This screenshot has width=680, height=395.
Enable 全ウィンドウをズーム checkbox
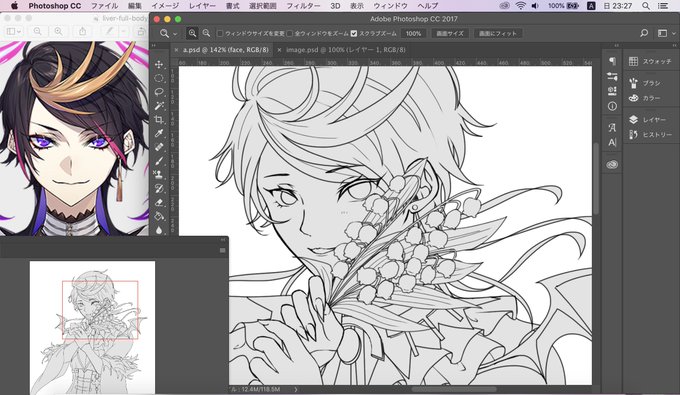[290, 33]
